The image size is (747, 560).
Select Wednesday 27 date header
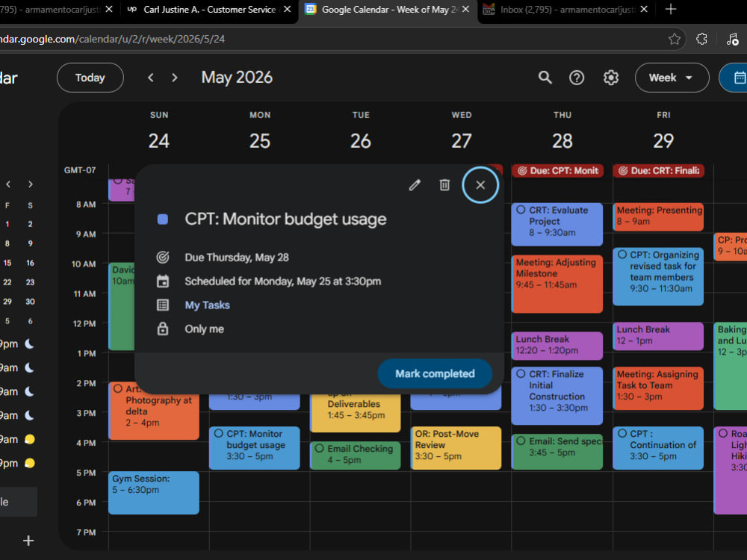point(462,140)
